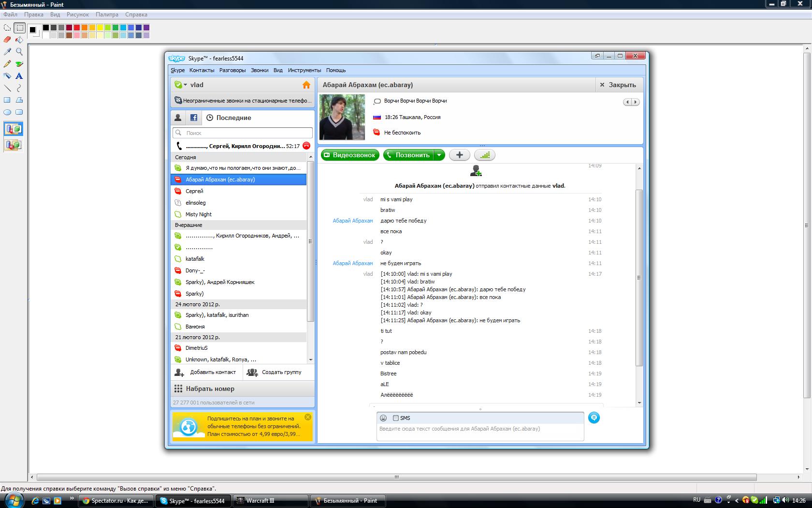Select the Rounded Rectangle tool

point(19,112)
